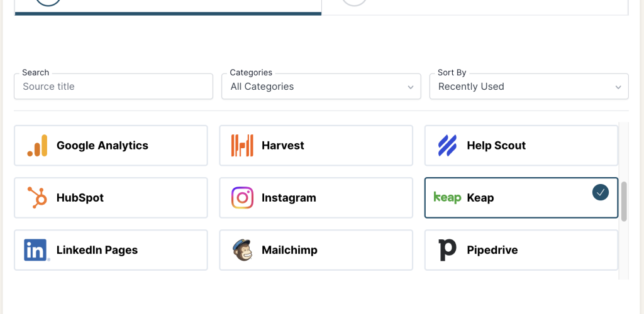
Task: Open the Sort By dropdown
Action: pos(528,87)
